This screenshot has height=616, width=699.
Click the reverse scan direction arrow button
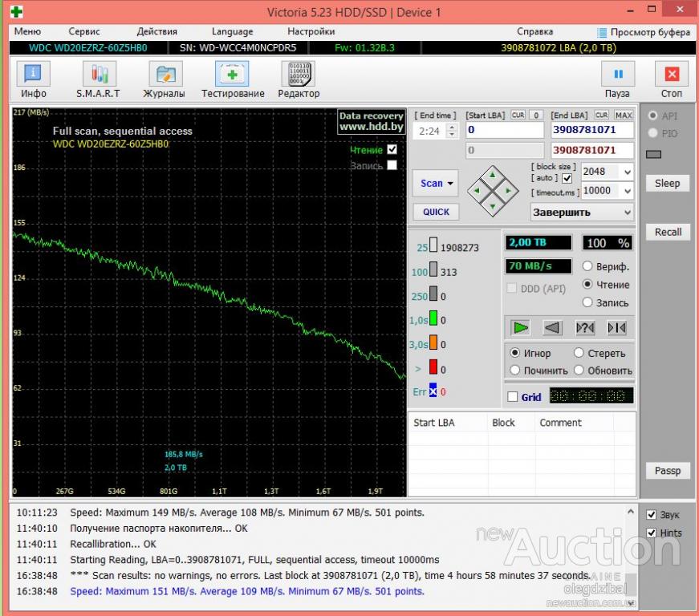click(552, 328)
